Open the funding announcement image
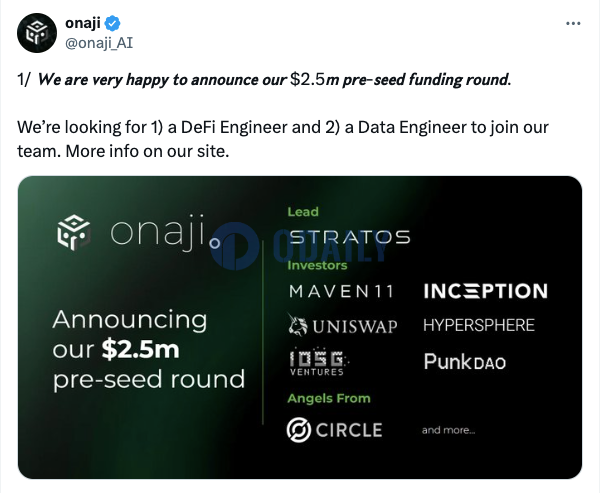The height and width of the screenshot is (493, 600). point(300,327)
